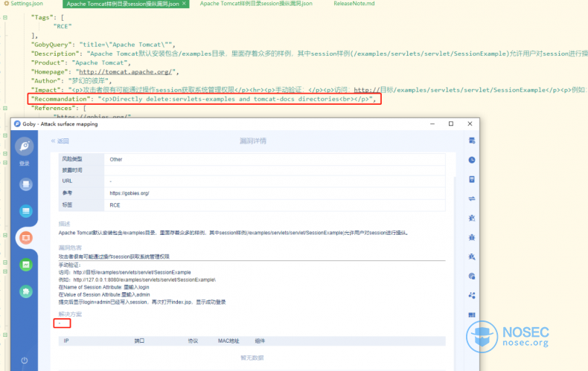Click the 漏洞详情 page heading in Goby
588x371 pixels.
[253, 141]
